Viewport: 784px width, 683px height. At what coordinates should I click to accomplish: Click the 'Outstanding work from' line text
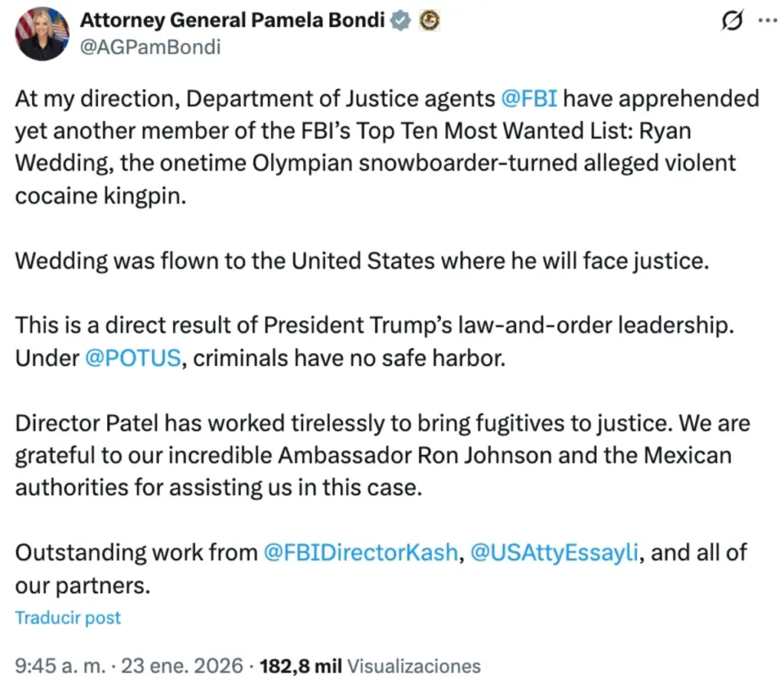[x=138, y=552]
